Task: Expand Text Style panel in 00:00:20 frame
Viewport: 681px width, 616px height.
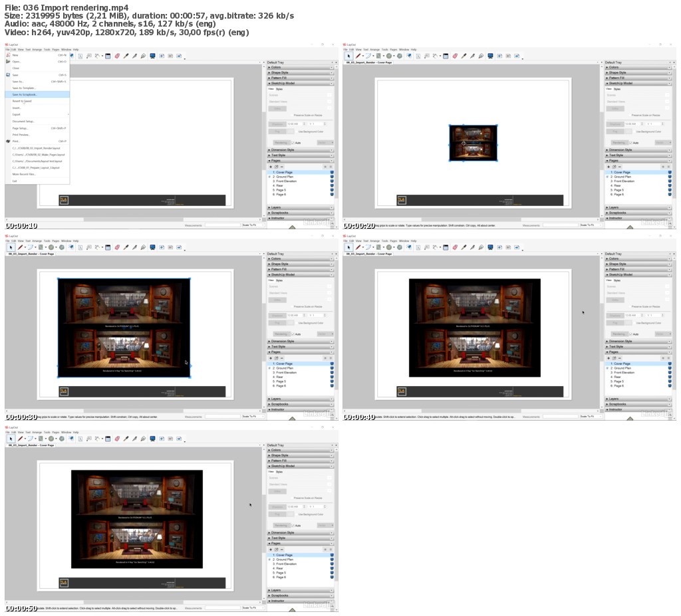Action: click(x=638, y=155)
